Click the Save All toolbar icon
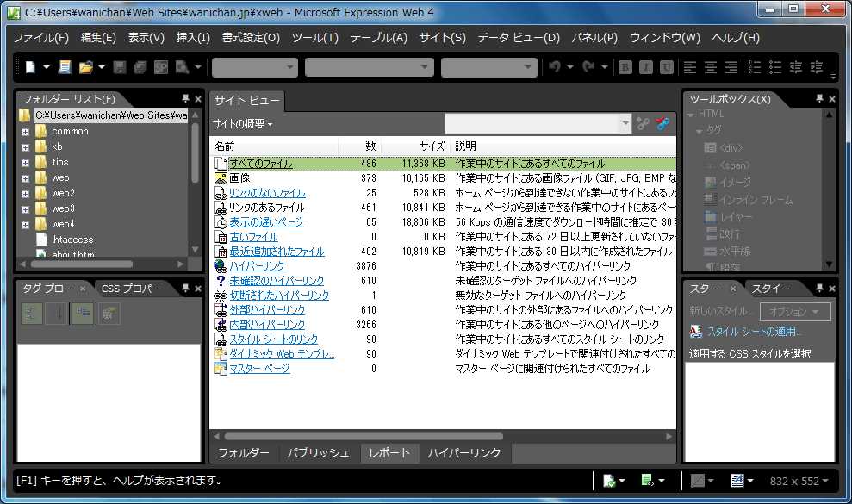The image size is (852, 504). point(140,67)
